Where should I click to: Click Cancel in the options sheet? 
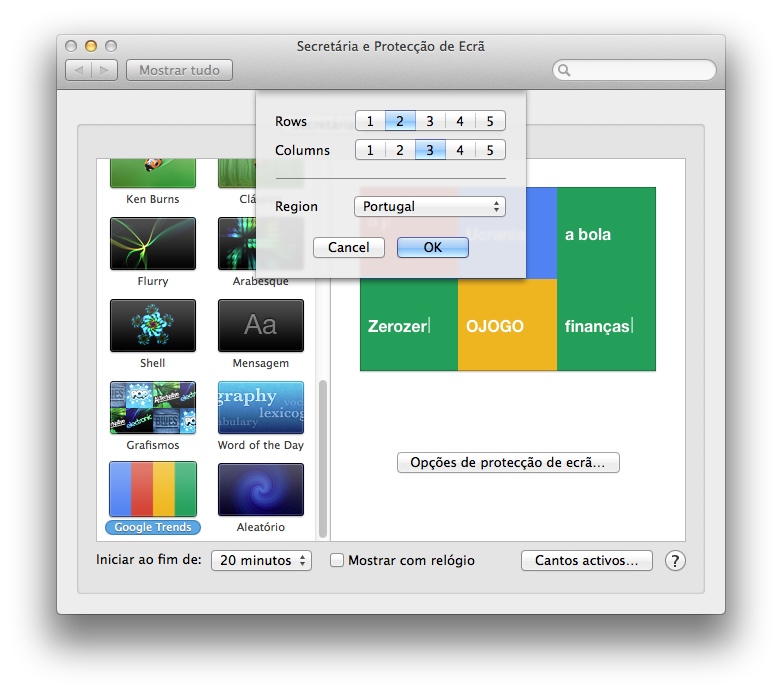click(x=349, y=247)
